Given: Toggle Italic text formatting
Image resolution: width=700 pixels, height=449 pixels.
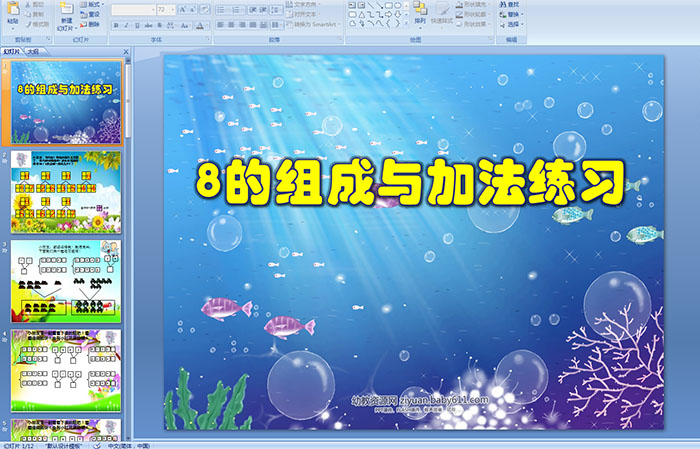Looking at the screenshot, I should pos(125,25).
